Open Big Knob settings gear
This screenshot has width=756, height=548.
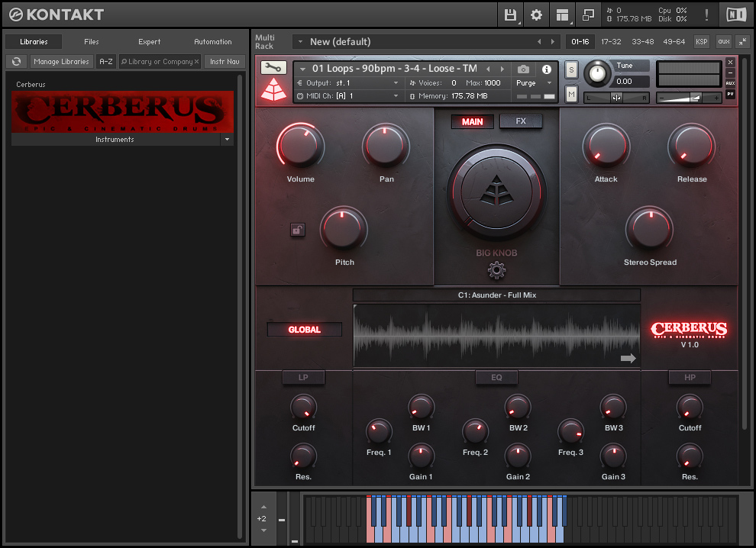[x=496, y=270]
